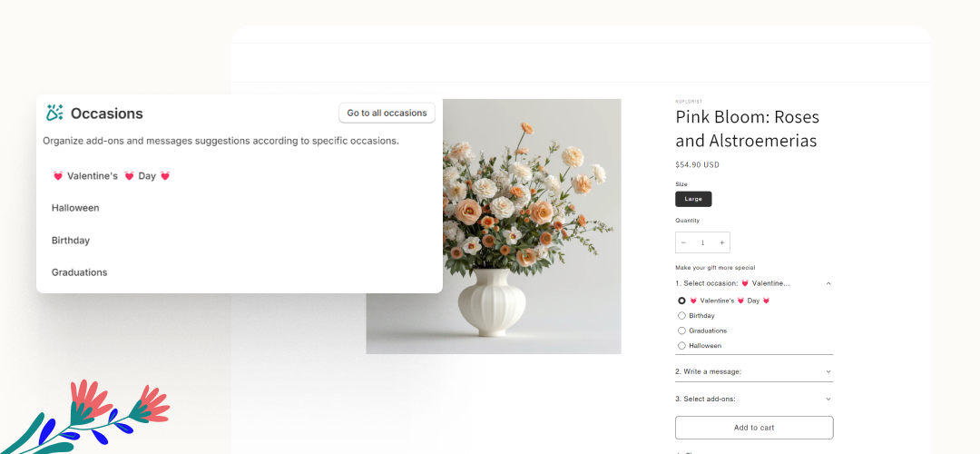Select the Valentine's Day radio button
This screenshot has height=454, width=980.
(681, 301)
